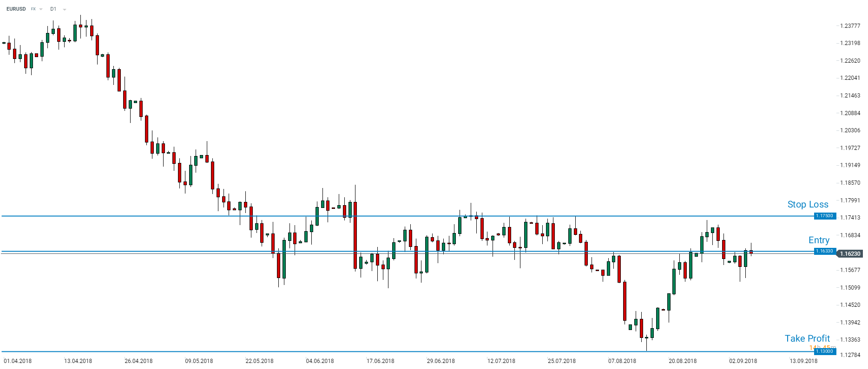Image resolution: width=868 pixels, height=369 pixels.
Task: Click the FX asset class label
Action: [x=33, y=9]
